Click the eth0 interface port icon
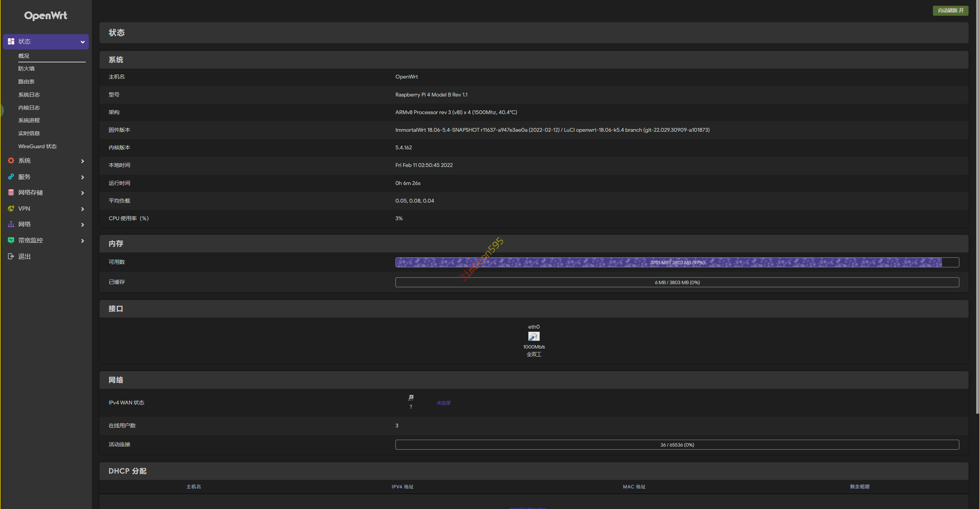 coord(534,337)
